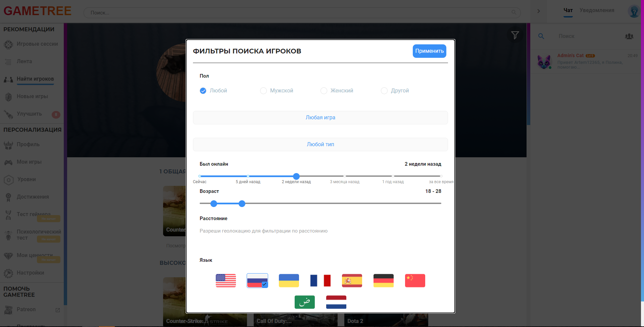Collapse the chat panel with chevron arrow
Screen dimensions: 644x327
pyautogui.click(x=538, y=11)
